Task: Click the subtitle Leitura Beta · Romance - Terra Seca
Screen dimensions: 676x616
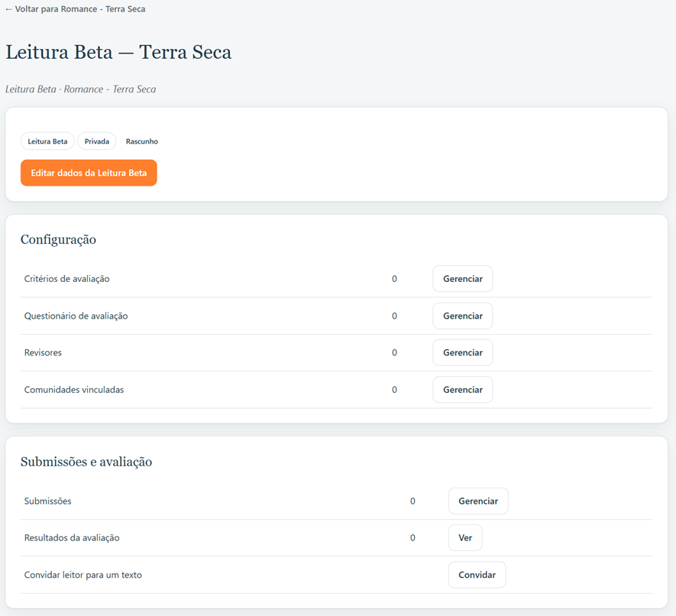Action: click(x=81, y=89)
